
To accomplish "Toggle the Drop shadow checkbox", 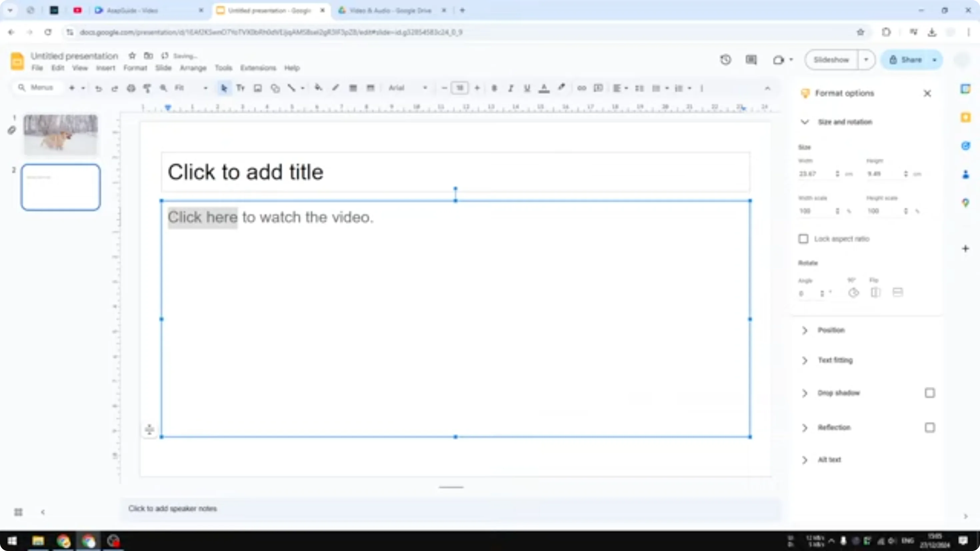I will [x=930, y=393].
